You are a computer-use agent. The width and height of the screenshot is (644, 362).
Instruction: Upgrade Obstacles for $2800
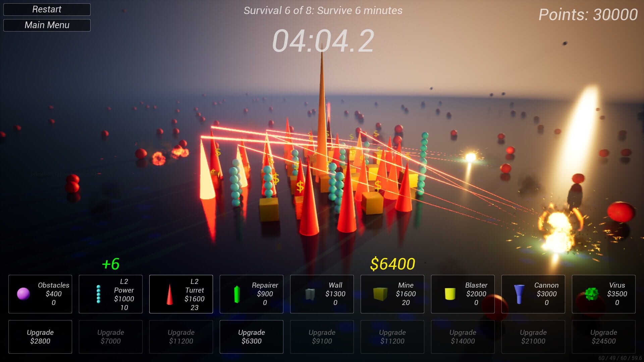coord(40,337)
